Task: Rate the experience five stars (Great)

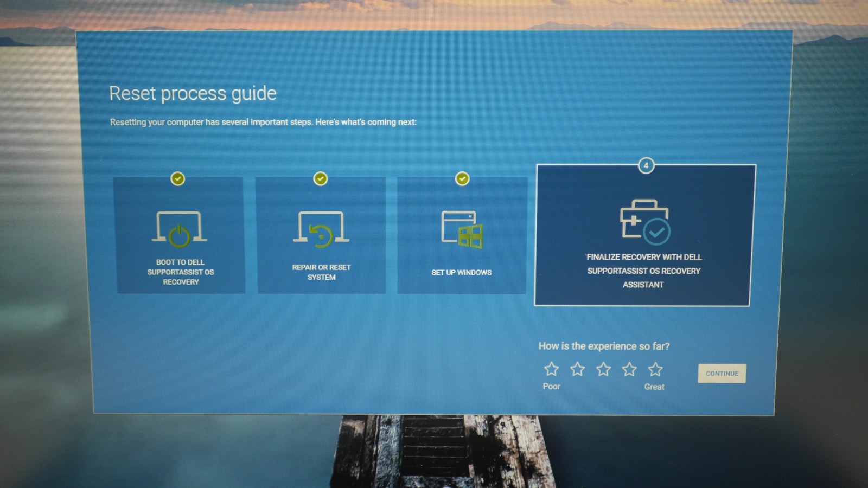Action: 655,369
